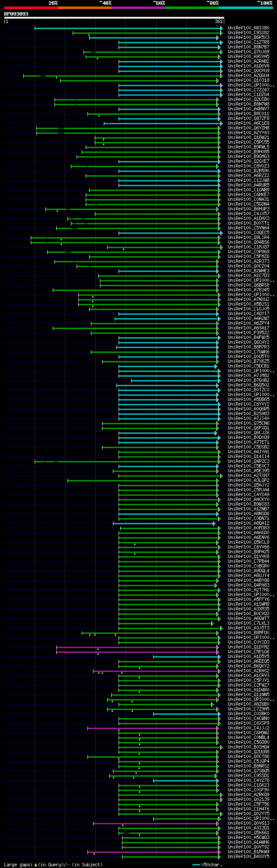
Task: Pick the UniRef100_B6Q502 label
Action: tap(248, 385)
